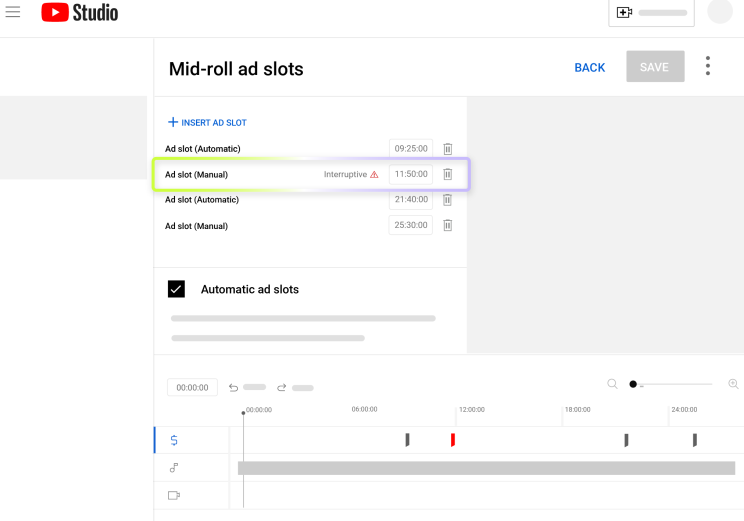Click the red ad marker on timeline
The image size is (744, 521).
pos(453,440)
